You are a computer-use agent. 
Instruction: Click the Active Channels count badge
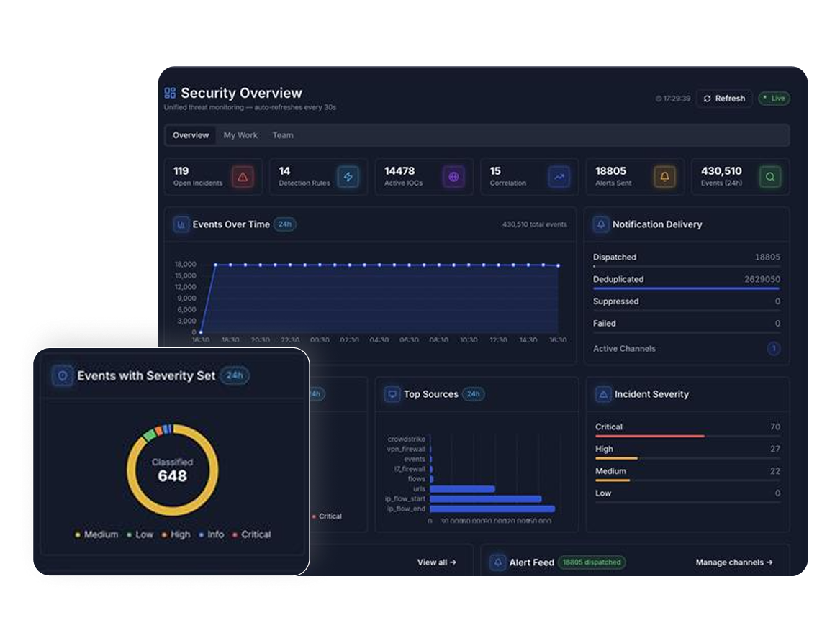coord(773,349)
